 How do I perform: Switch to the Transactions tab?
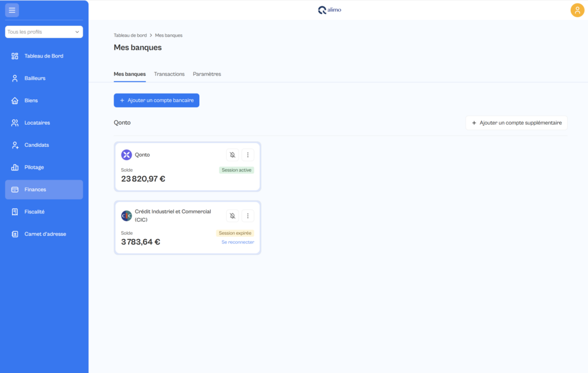coord(169,74)
